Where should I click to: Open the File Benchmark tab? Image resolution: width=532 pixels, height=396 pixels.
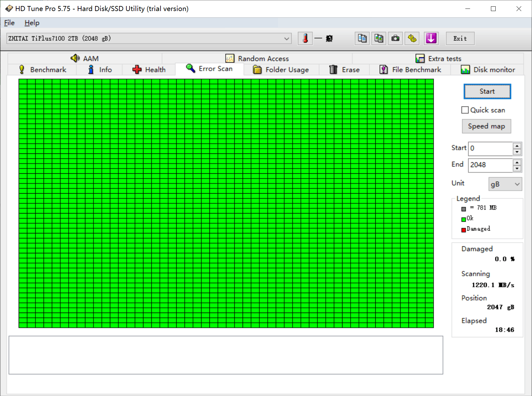pos(410,69)
